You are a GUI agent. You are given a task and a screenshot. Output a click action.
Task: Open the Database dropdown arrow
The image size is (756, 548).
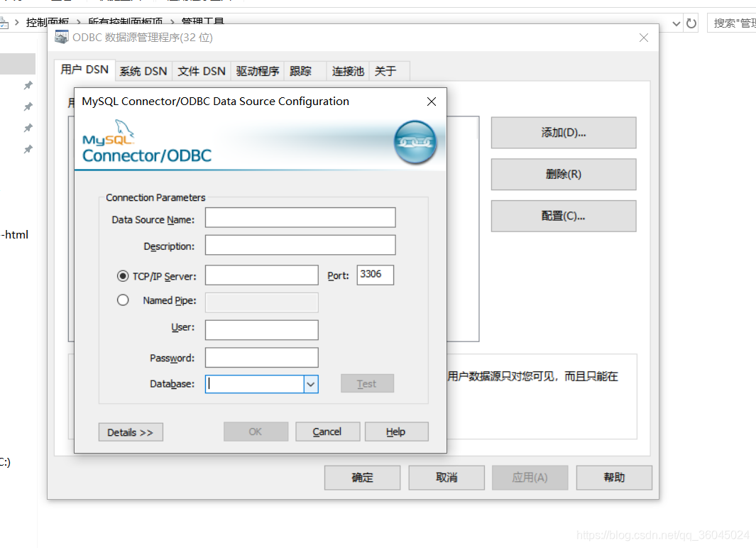[311, 384]
